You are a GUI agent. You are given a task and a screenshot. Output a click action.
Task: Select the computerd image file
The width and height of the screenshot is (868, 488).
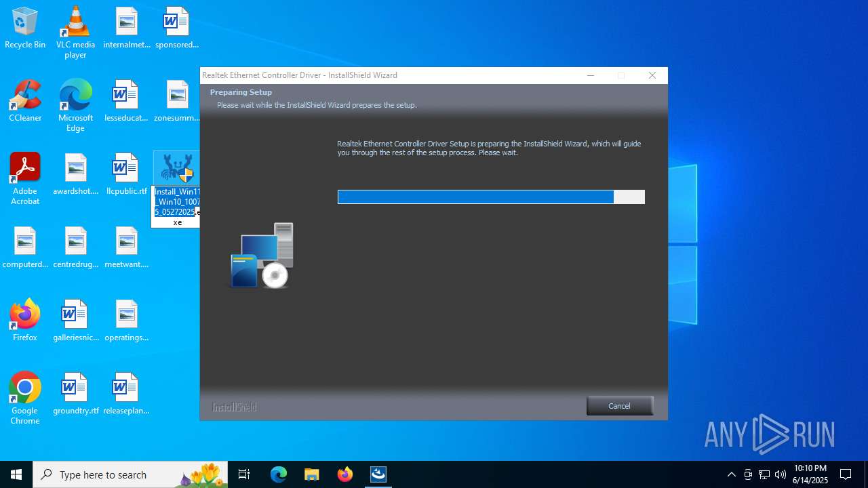pyautogui.click(x=25, y=248)
